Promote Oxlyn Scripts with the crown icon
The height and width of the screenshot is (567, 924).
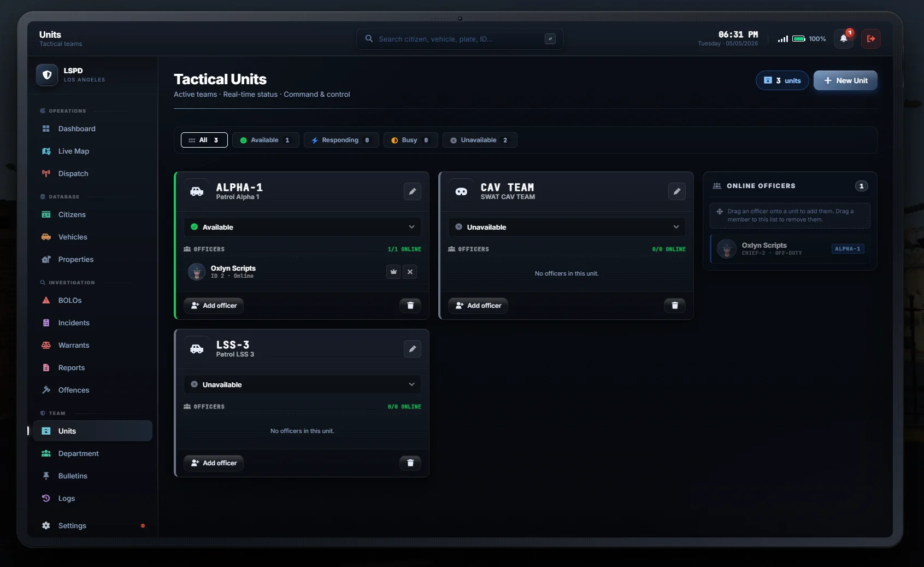(393, 272)
